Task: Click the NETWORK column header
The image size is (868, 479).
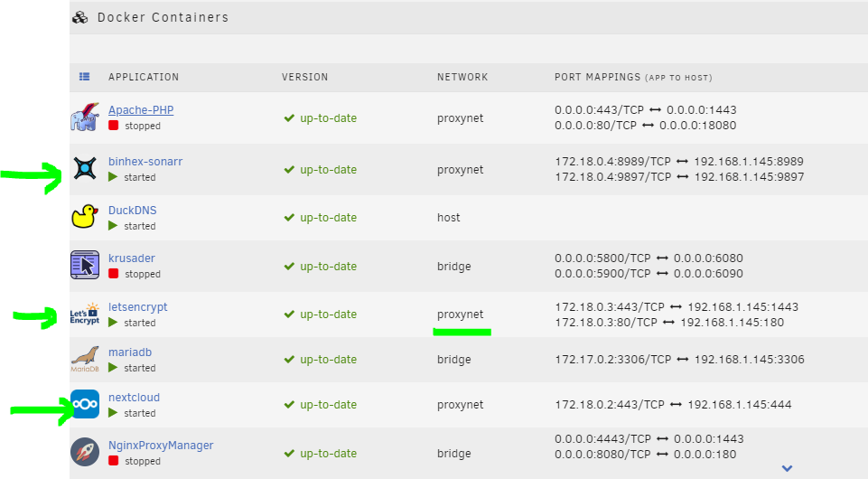Action: 462,77
